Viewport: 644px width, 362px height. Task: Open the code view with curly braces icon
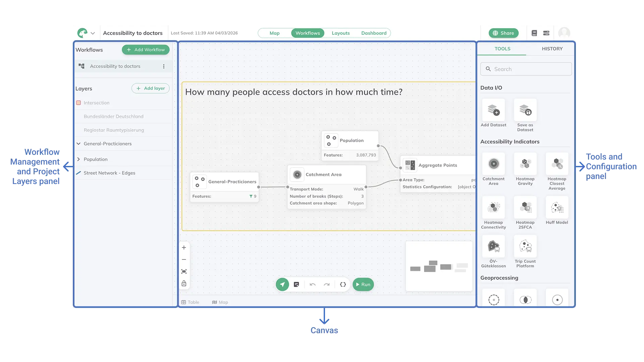pos(343,284)
